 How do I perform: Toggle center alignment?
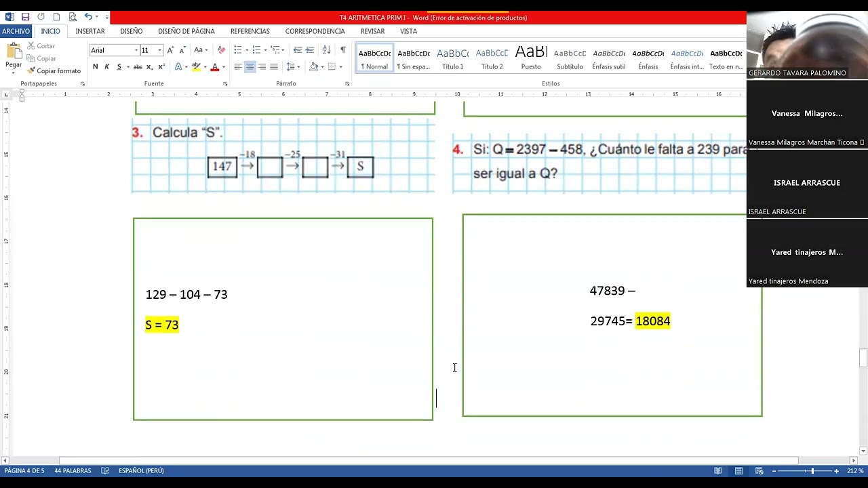(250, 66)
